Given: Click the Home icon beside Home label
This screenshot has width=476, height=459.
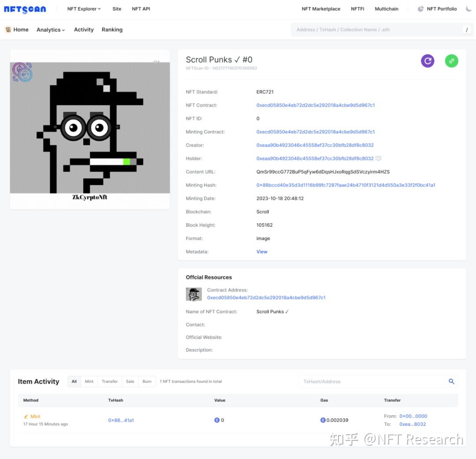Looking at the screenshot, I should tap(8, 29).
